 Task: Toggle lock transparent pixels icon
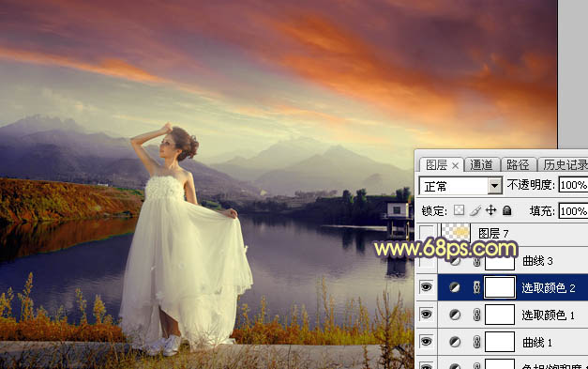pyautogui.click(x=459, y=210)
